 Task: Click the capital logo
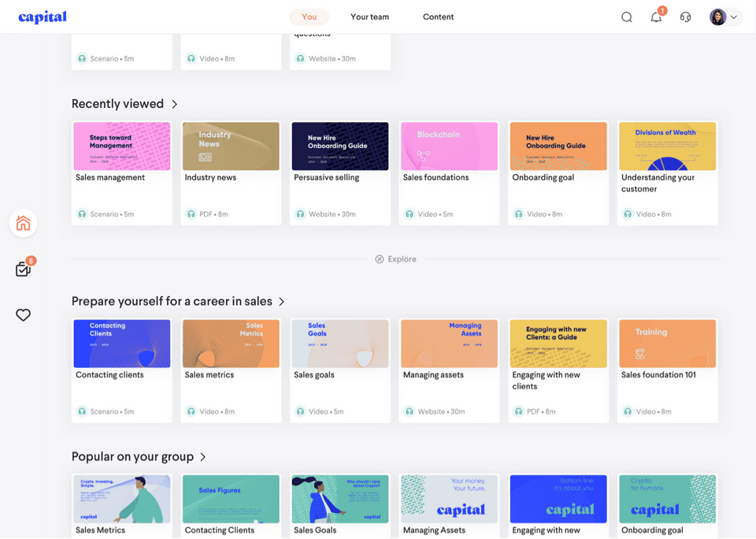[43, 17]
